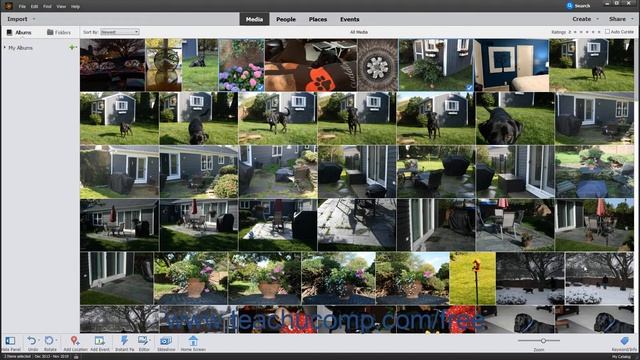Open the Editor options dropdown arrow
This screenshot has width=640, height=360.
click(x=150, y=340)
